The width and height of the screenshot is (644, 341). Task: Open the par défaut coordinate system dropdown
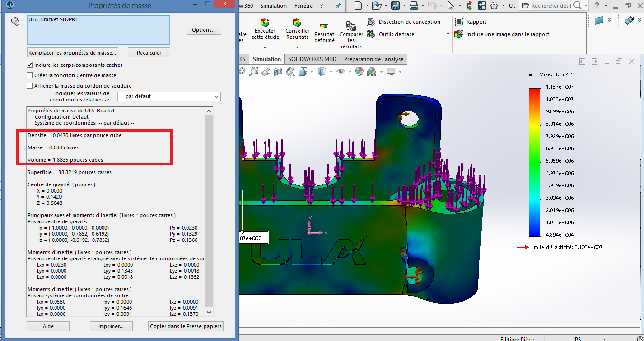(169, 96)
